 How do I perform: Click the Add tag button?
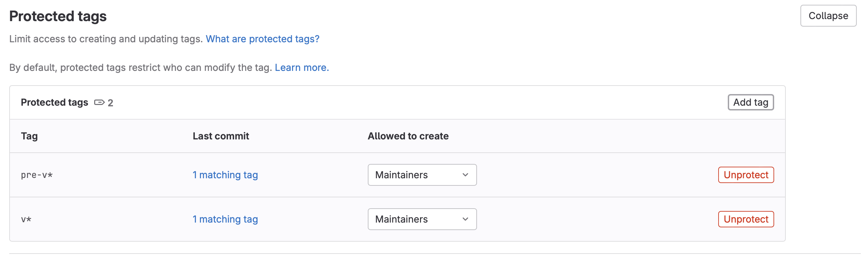coord(751,102)
